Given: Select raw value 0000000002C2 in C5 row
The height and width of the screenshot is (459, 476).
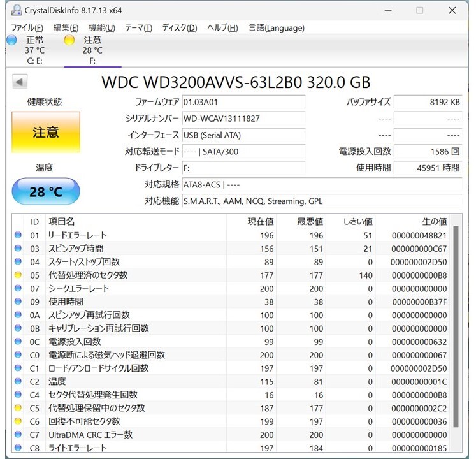Looking at the screenshot, I should coord(419,409).
